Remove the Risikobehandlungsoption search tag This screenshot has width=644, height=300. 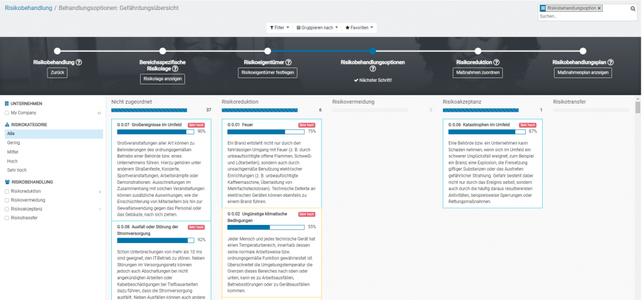pyautogui.click(x=599, y=8)
